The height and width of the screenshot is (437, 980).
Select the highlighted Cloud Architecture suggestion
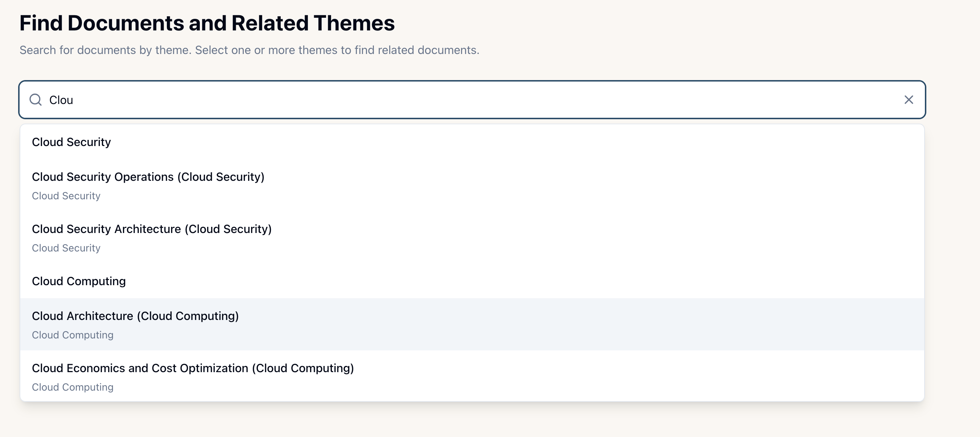click(136, 315)
